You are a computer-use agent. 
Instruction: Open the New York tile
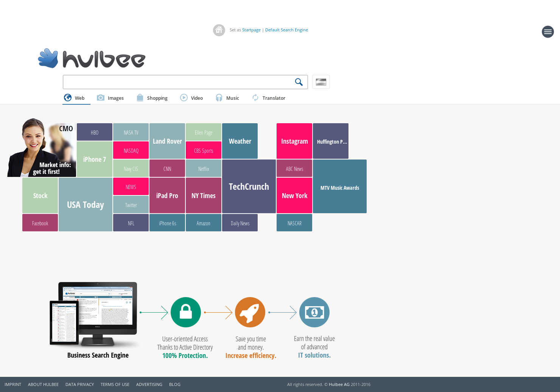[x=294, y=195]
